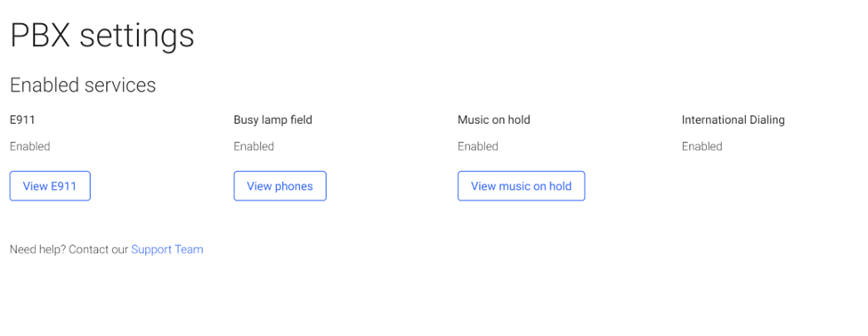Open music on hold settings button
The width and height of the screenshot is (868, 336).
click(x=521, y=185)
